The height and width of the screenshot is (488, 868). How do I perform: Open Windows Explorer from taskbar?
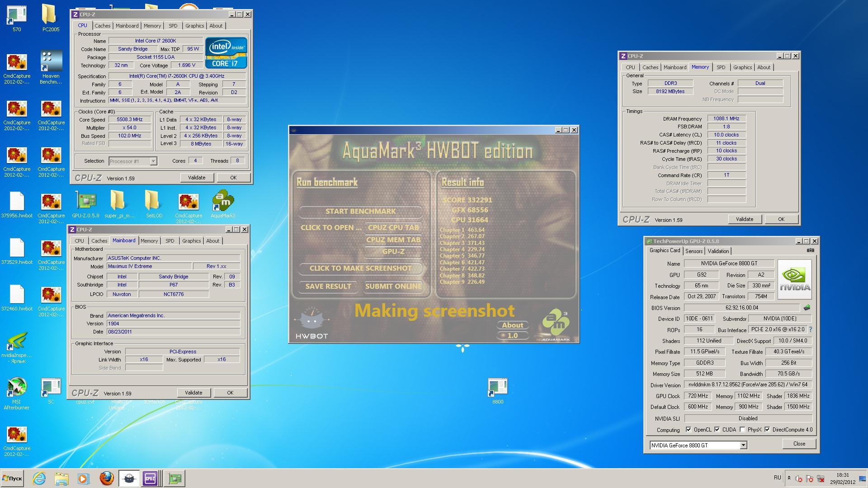coord(61,478)
